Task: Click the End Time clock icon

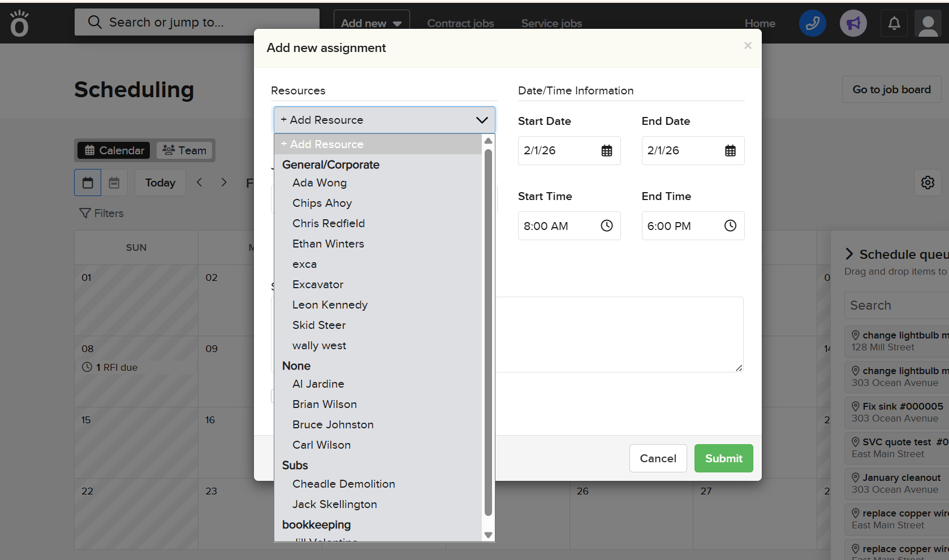Action: click(730, 226)
